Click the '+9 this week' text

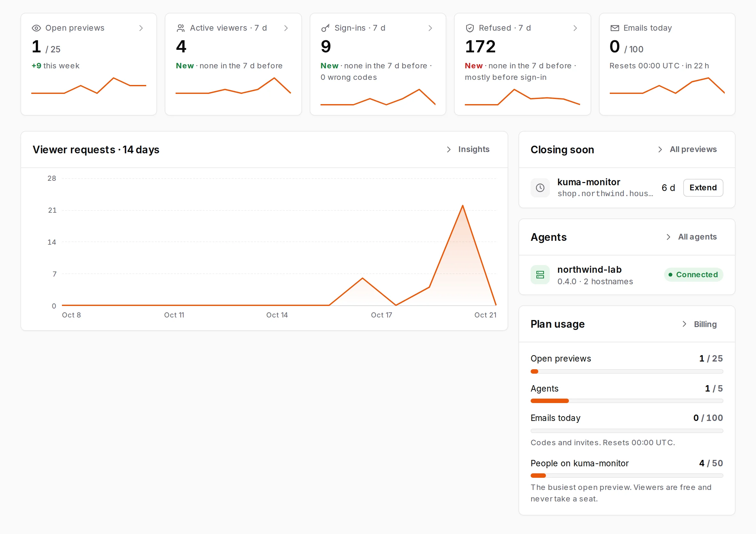[x=55, y=65]
